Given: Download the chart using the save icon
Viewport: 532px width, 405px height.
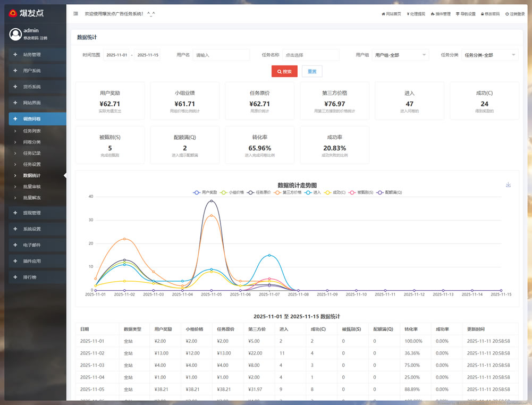Looking at the screenshot, I should (508, 184).
